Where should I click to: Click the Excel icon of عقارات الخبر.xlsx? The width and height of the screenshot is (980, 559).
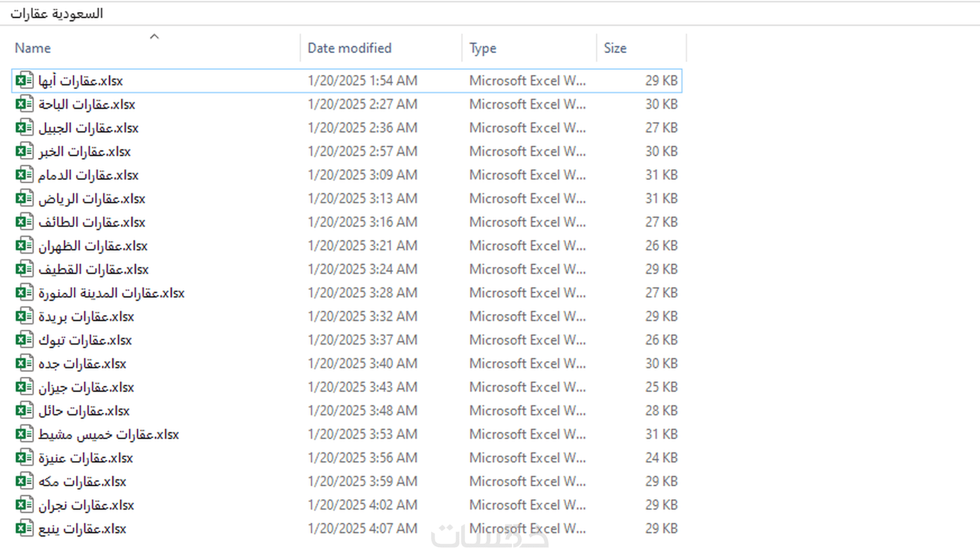(x=24, y=152)
